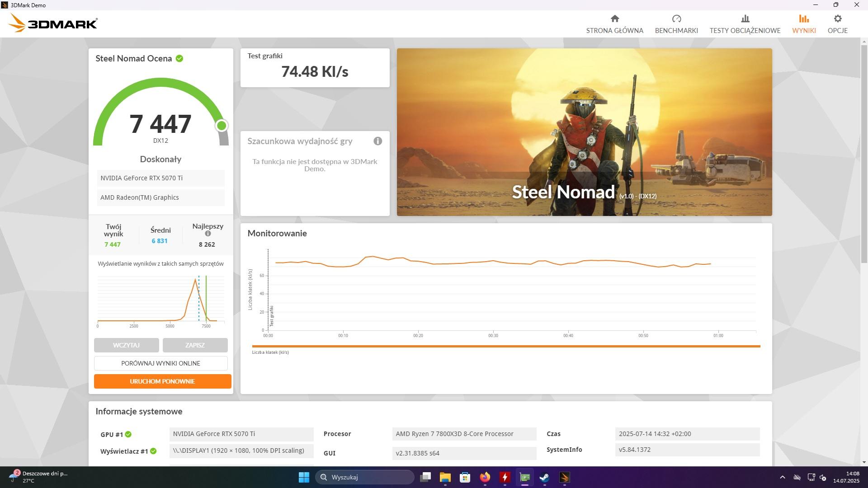Open Strona Główna home icon
This screenshot has height=488, width=868.
614,19
